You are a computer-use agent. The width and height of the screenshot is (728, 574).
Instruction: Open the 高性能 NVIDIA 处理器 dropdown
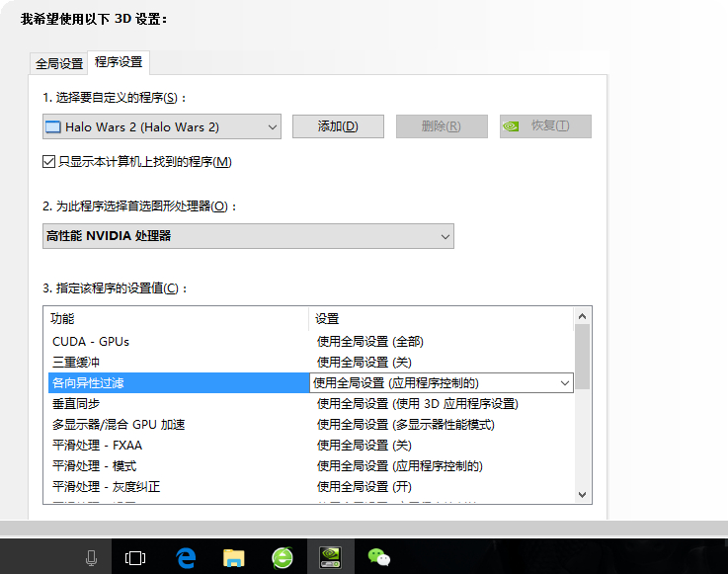248,236
